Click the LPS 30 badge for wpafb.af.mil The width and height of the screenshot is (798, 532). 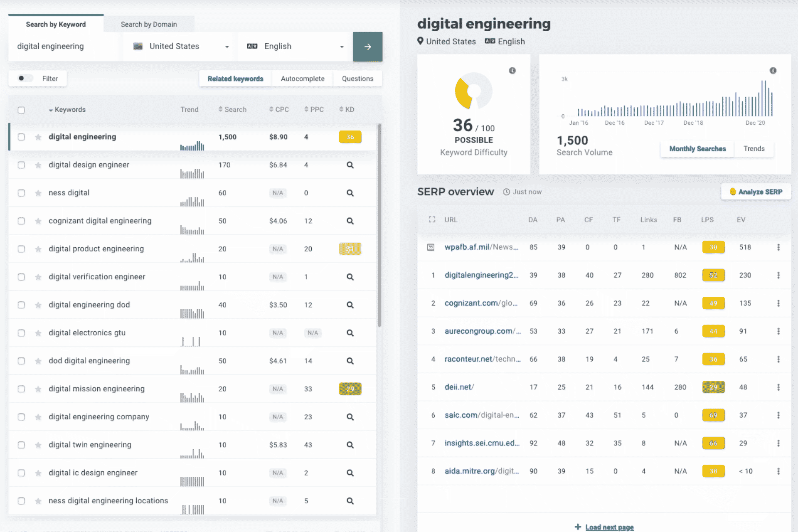(x=713, y=247)
